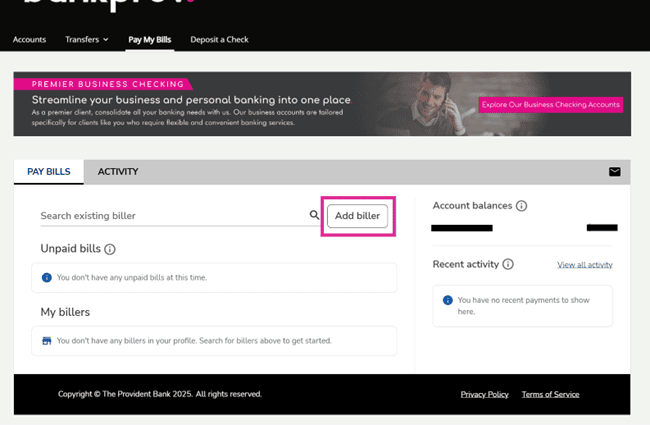Switch to the ACTIVITY tab
The image size is (650, 425).
[118, 172]
